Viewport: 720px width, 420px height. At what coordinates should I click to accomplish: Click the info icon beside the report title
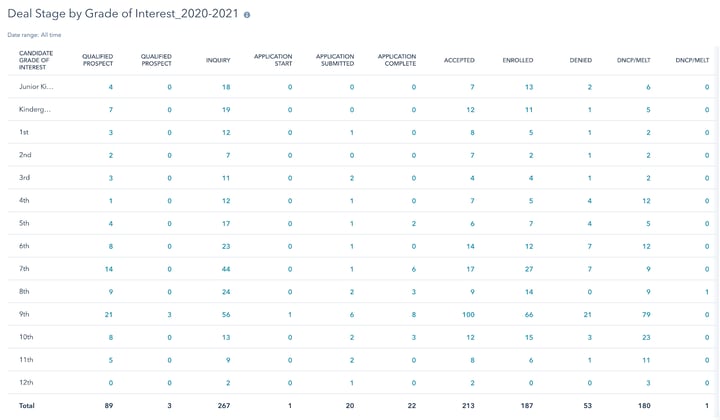click(247, 15)
